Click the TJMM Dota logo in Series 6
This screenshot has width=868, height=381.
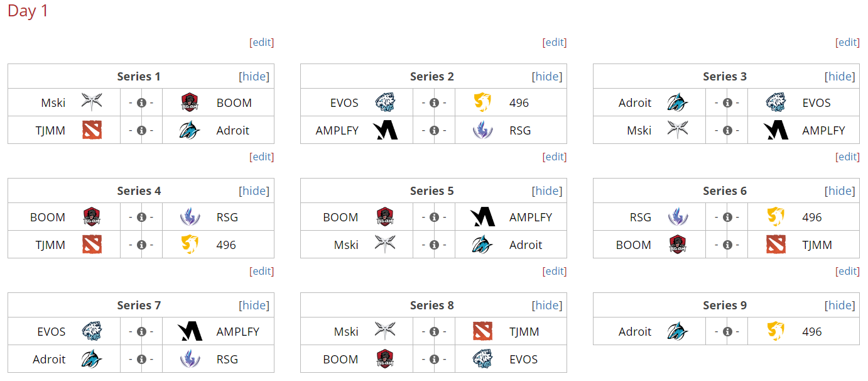(x=776, y=245)
